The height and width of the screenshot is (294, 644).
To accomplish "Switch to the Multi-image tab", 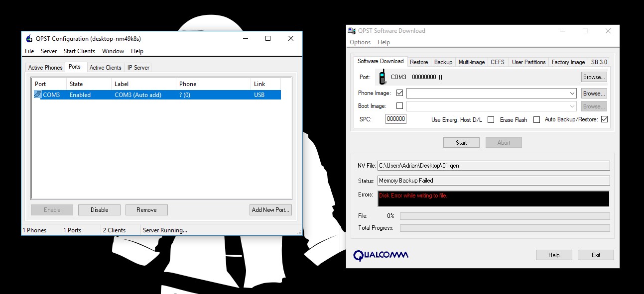I will [x=471, y=62].
